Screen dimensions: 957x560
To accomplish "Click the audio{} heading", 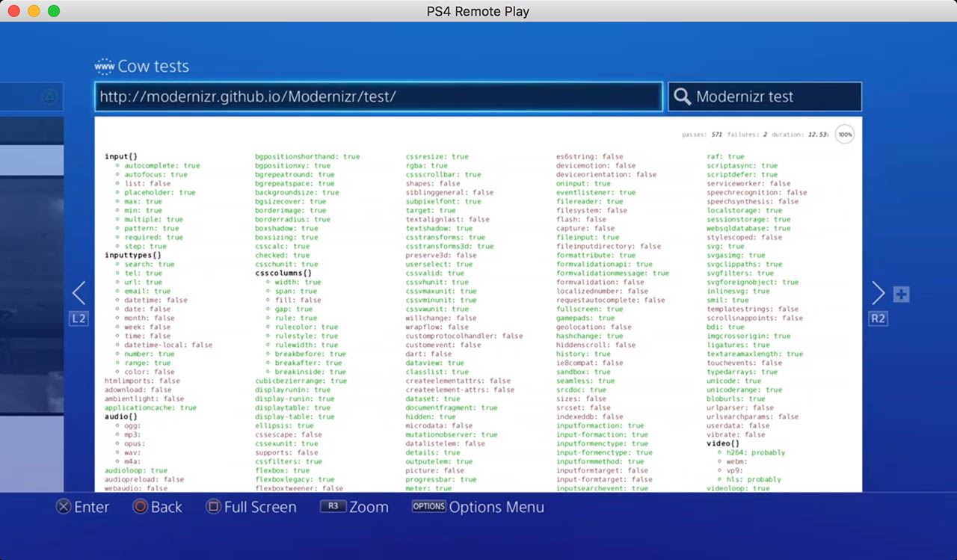I will pyautogui.click(x=121, y=417).
